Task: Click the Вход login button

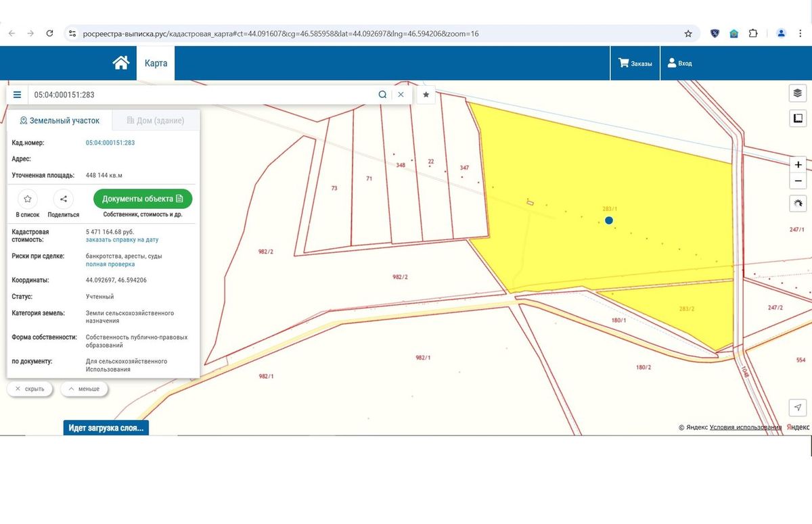Action: point(679,64)
